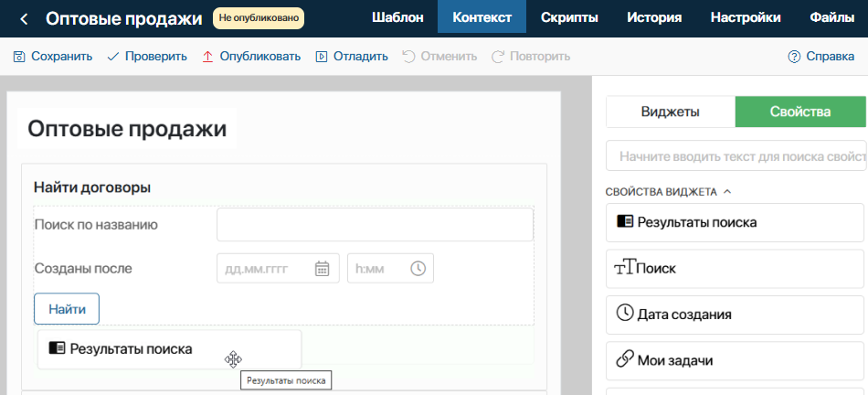Focus the Поиск по названию text field
Screen dimensions: 868x395
tap(375, 224)
